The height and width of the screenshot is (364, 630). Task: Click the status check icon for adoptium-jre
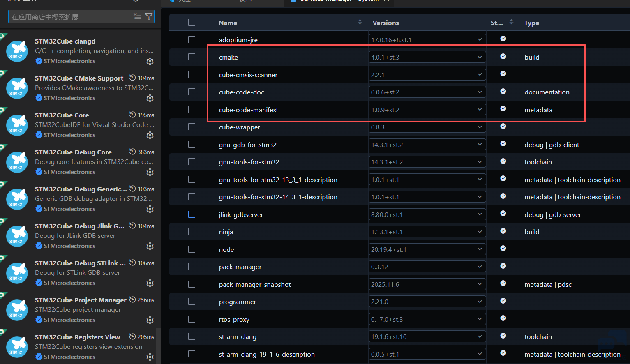503,39
